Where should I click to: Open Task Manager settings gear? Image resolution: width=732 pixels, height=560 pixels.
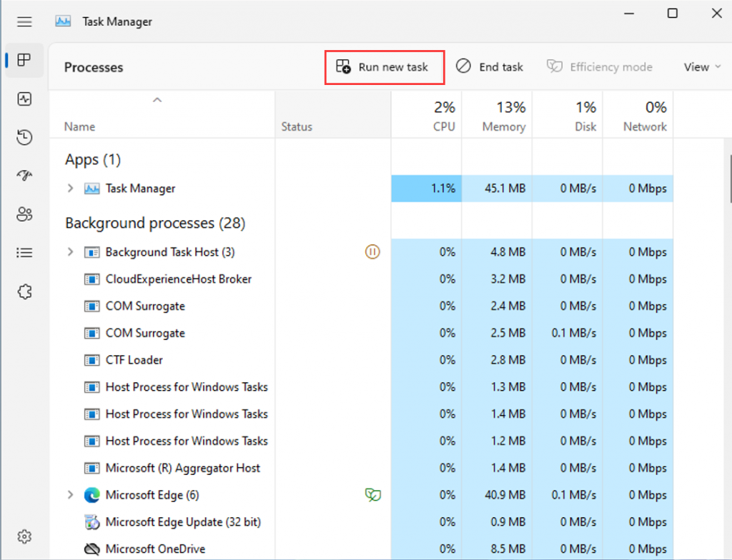pos(24,536)
